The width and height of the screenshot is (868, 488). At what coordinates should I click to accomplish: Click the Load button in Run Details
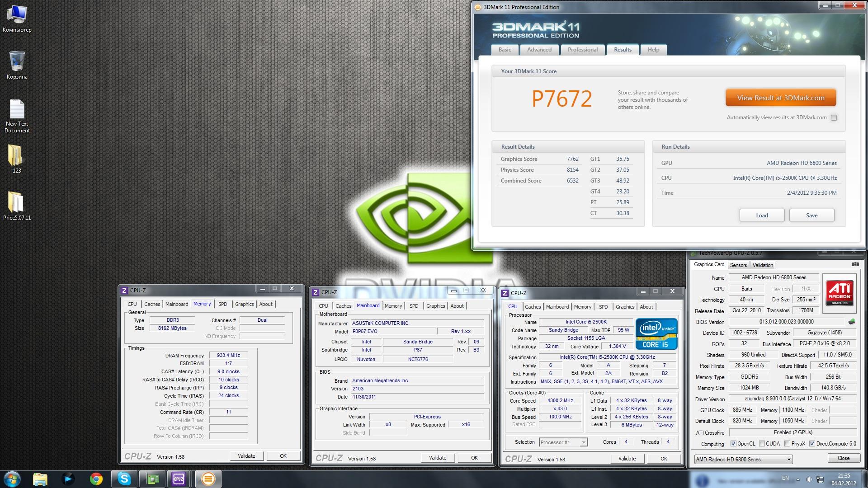pos(762,216)
